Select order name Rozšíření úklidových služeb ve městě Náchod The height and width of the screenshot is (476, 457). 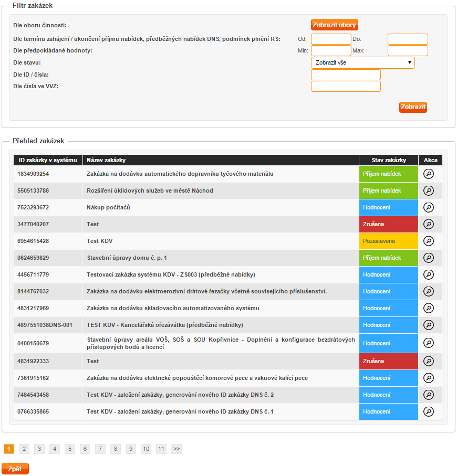click(x=150, y=191)
